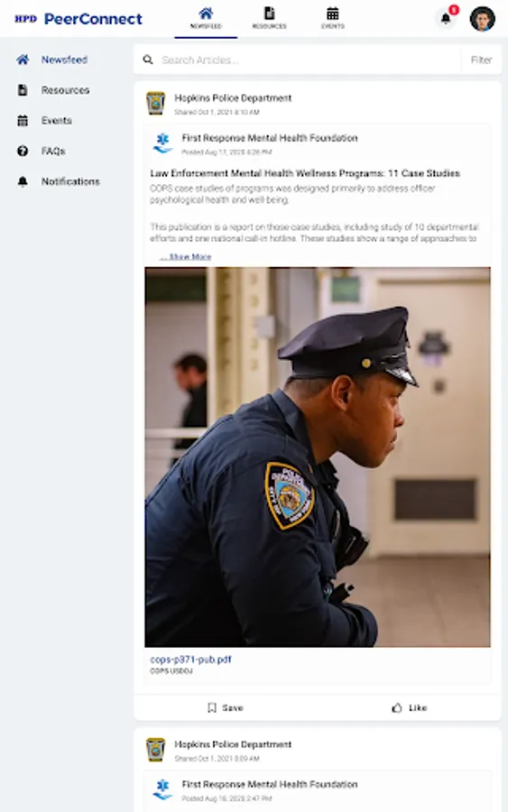
Task: Open the user profile avatar menu
Action: click(482, 19)
